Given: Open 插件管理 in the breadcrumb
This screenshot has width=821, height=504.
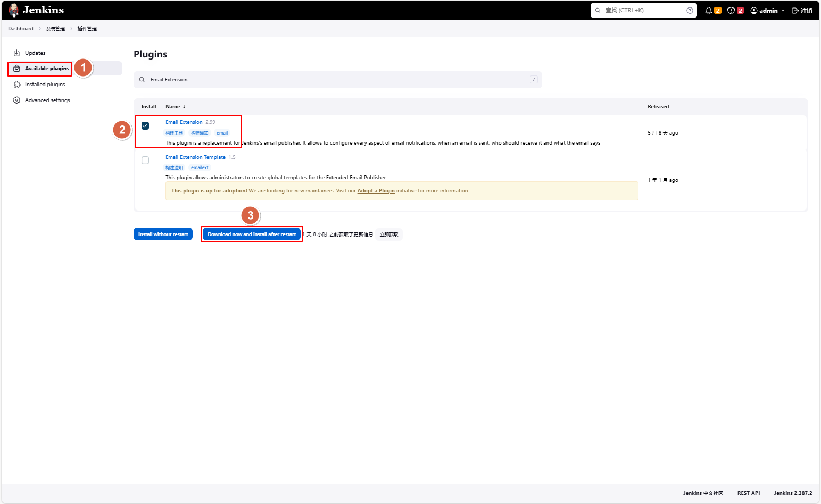Looking at the screenshot, I should click(x=87, y=29).
